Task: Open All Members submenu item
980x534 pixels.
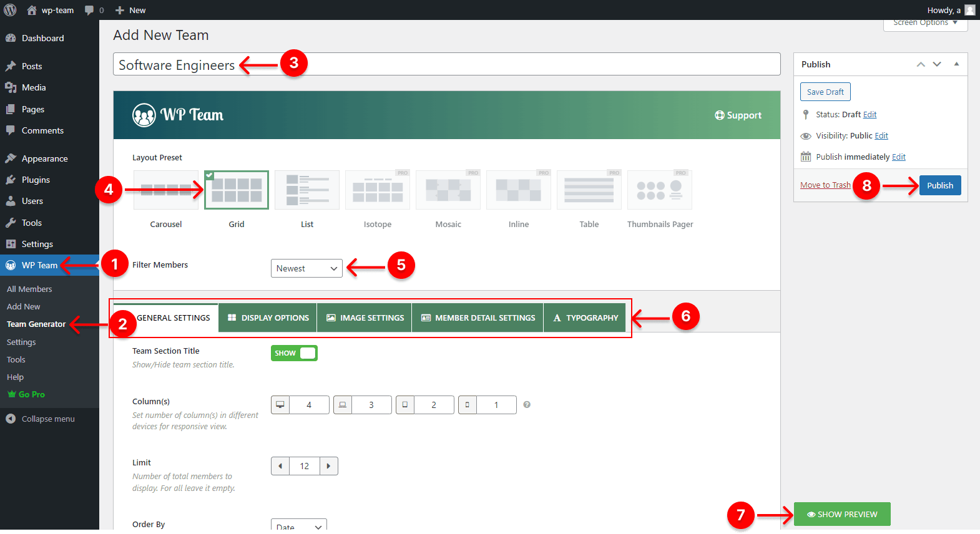Action: pyautogui.click(x=29, y=289)
